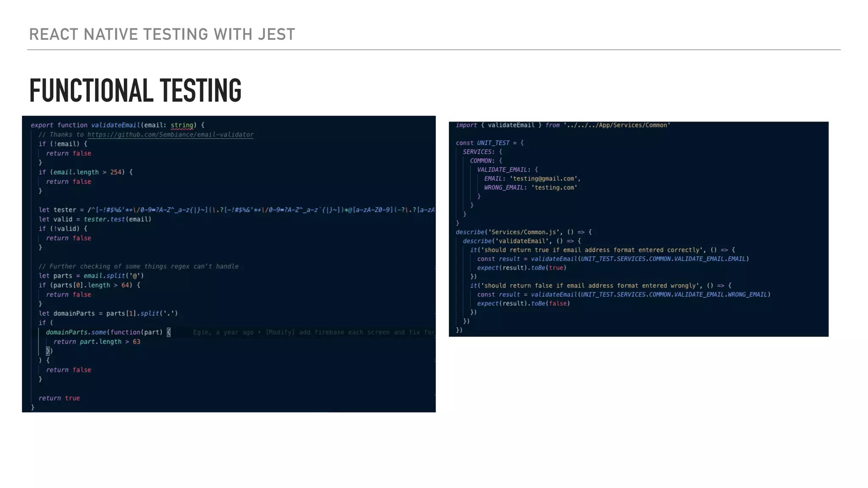Click the 'export function validateEmail' line
Image resolution: width=868 pixels, height=488 pixels.
117,125
